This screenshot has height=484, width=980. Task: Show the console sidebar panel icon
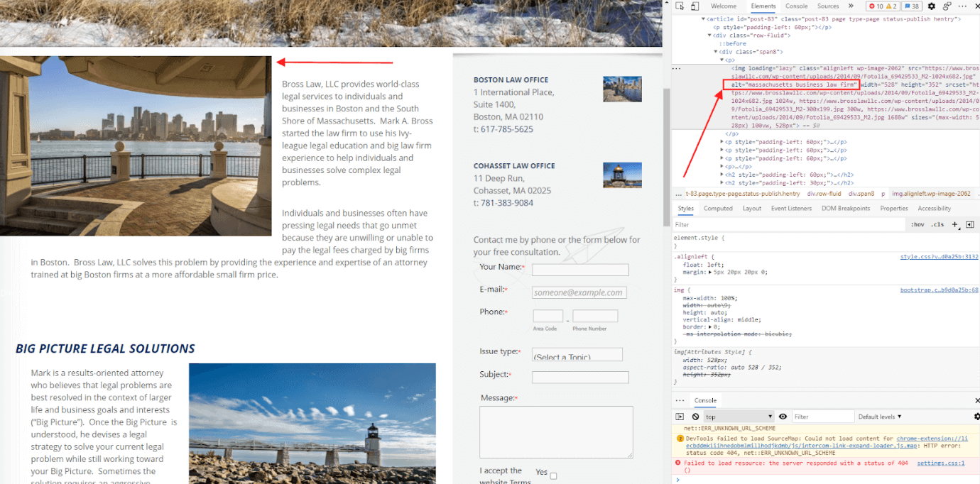(x=680, y=417)
